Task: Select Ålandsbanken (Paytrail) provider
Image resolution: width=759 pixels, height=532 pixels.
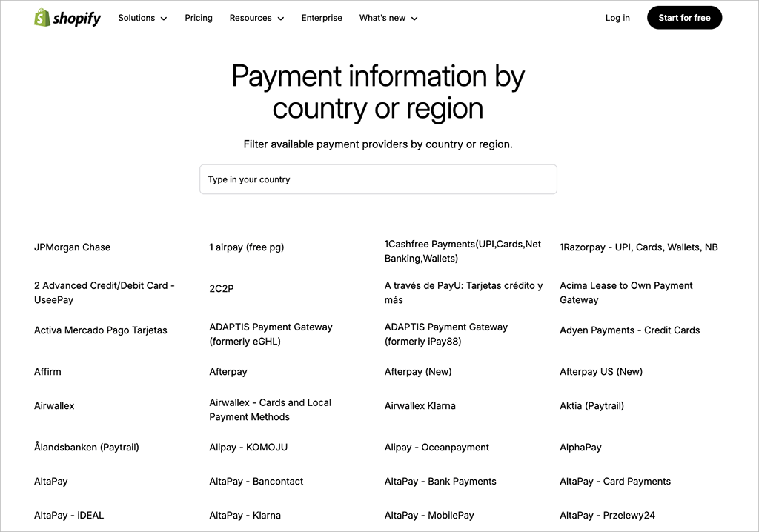Action: (x=86, y=448)
